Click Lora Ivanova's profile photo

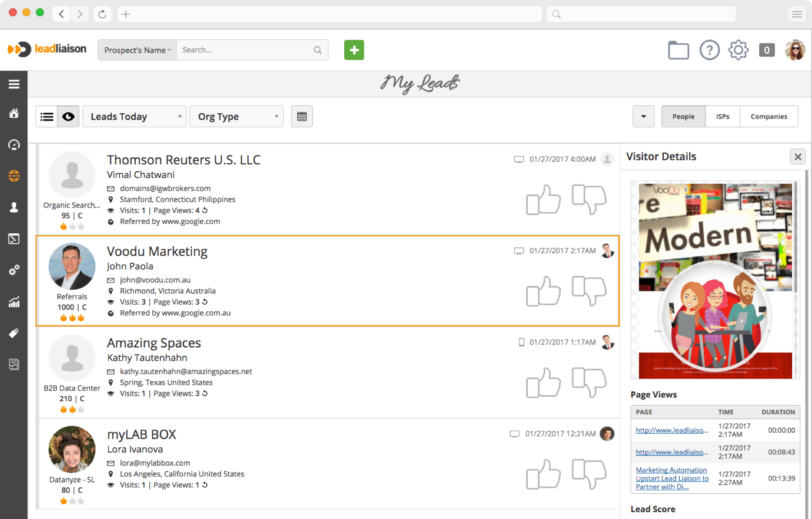72,449
